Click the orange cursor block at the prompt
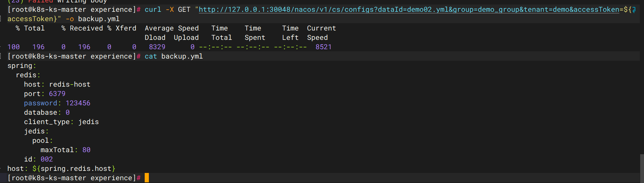644x183 pixels. click(147, 178)
